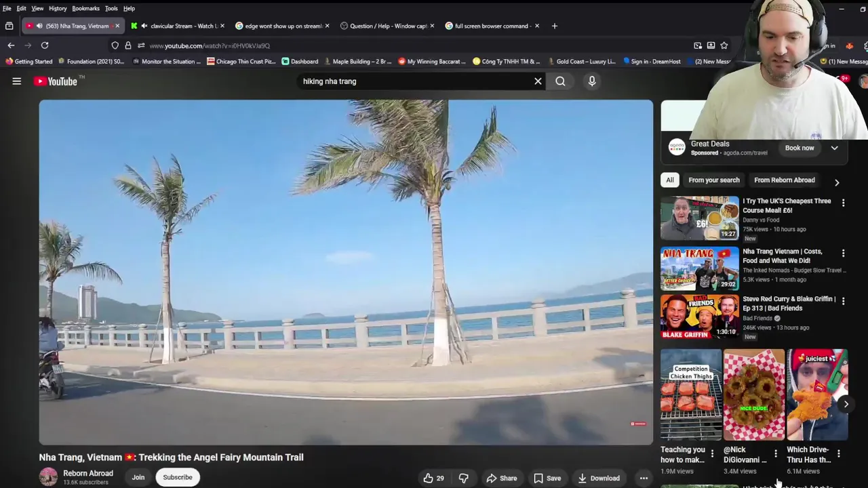This screenshot has height=488, width=868.
Task: Open the Tools menu
Action: pyautogui.click(x=111, y=8)
